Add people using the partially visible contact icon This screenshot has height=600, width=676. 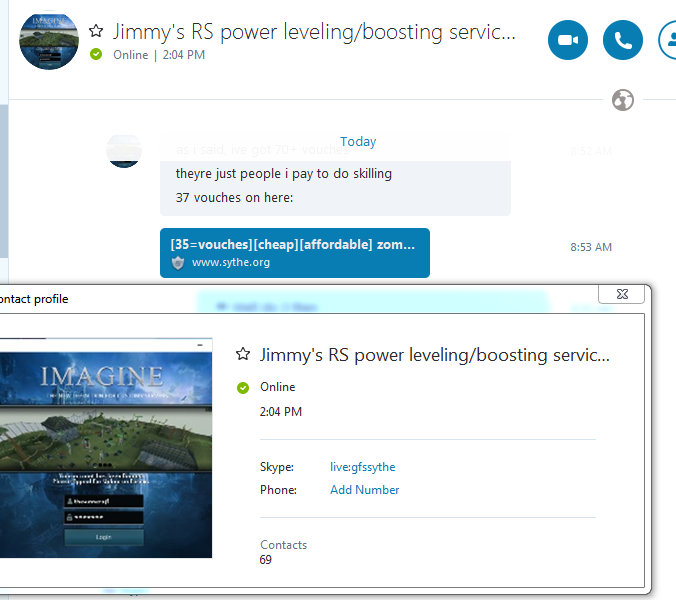coord(667,40)
